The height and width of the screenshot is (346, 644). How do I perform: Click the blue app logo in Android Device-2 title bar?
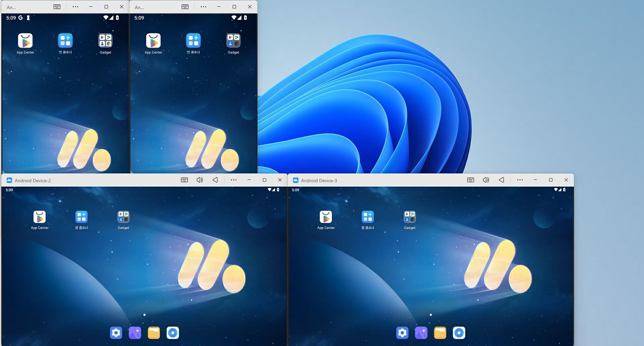pos(9,180)
